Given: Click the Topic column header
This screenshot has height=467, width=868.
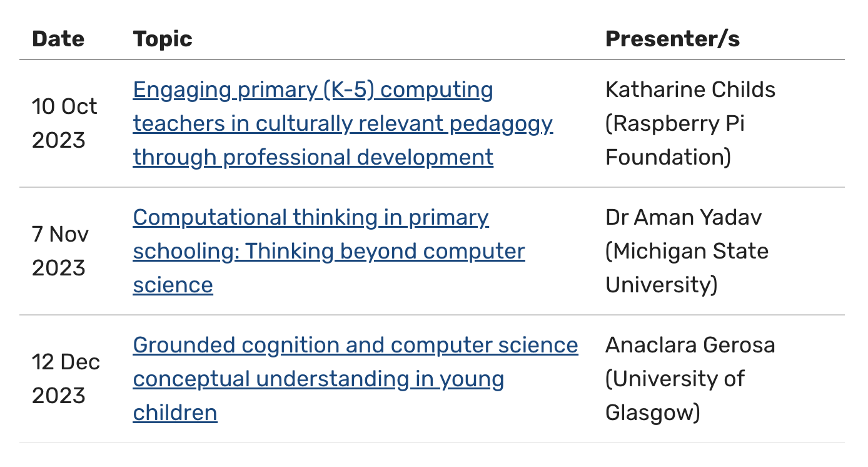Looking at the screenshot, I should coord(163,39).
